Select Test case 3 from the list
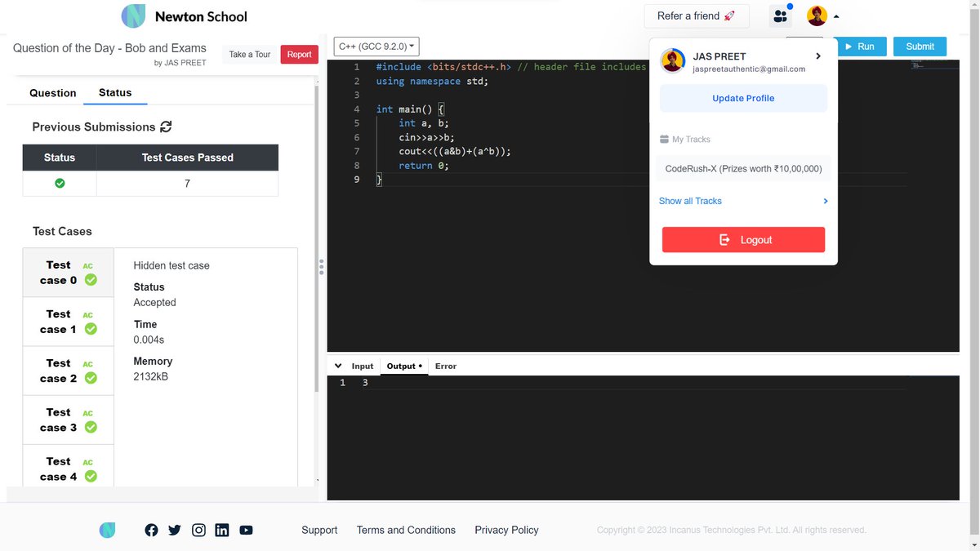 click(68, 420)
